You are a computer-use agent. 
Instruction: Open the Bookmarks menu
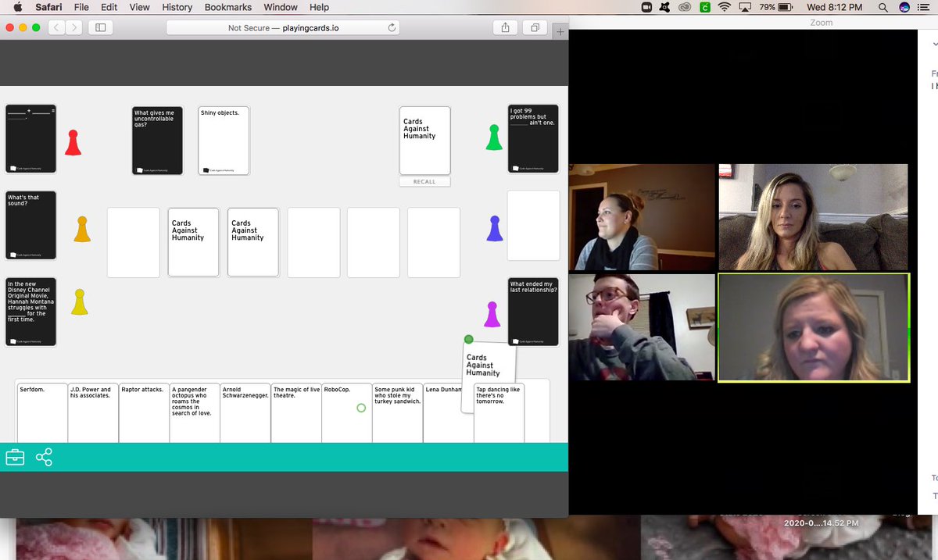coord(227,7)
